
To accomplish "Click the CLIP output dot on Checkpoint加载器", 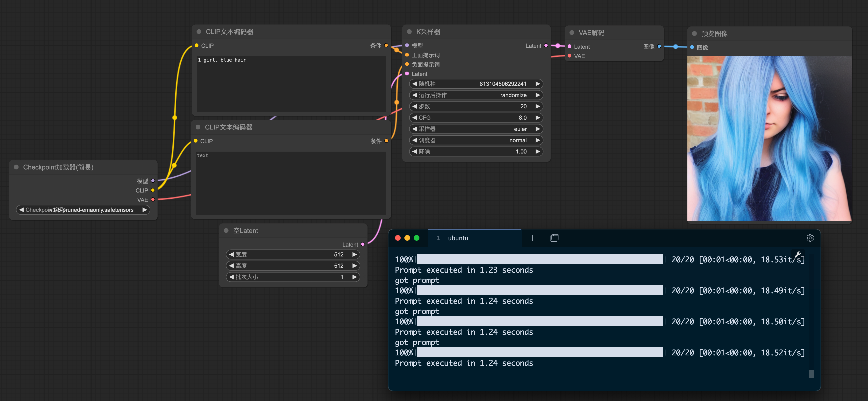I will tap(153, 190).
